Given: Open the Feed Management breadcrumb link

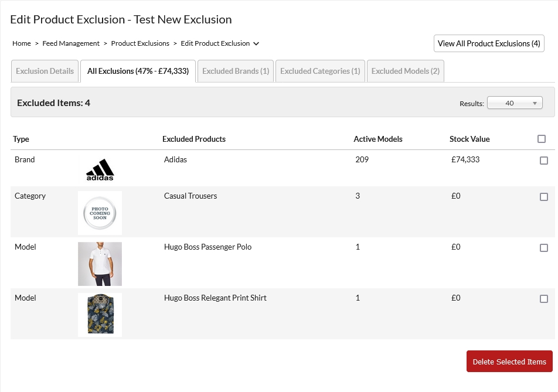Looking at the screenshot, I should pyautogui.click(x=71, y=43).
